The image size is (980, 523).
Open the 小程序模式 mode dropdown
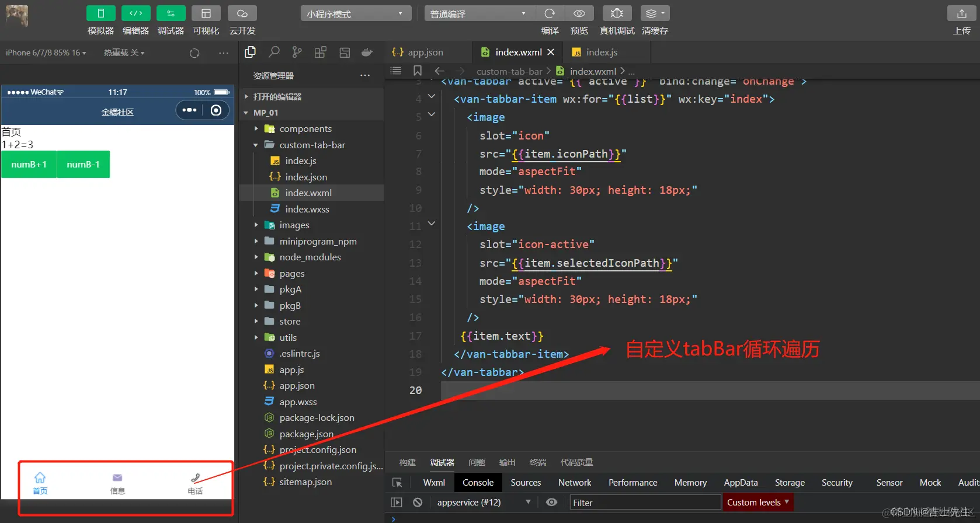[356, 13]
